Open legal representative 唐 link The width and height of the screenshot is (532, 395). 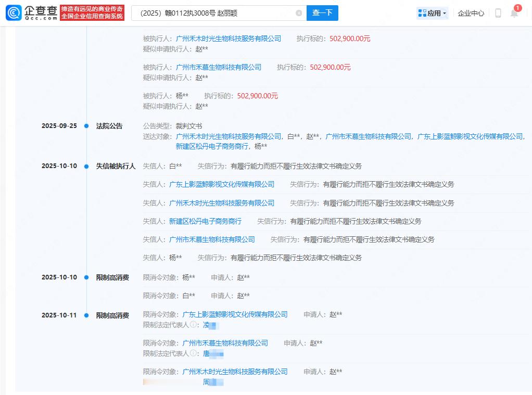(213, 354)
